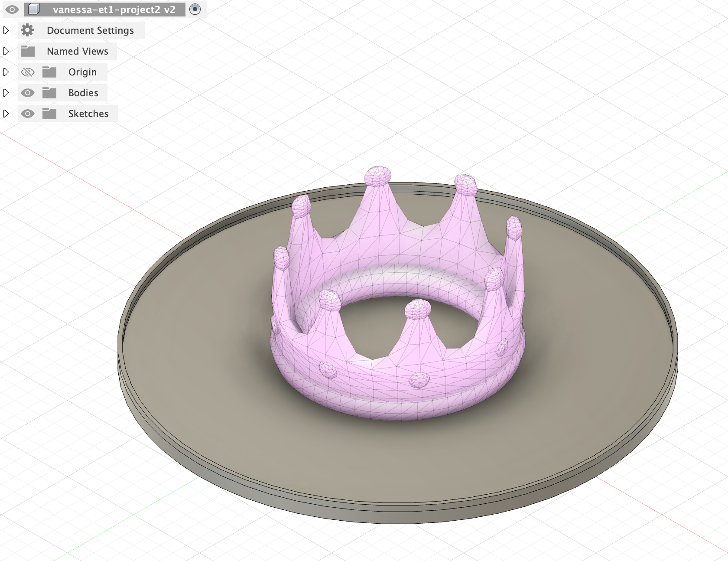Hide the Sketches folder
This screenshot has width=728, height=561.
(28, 114)
